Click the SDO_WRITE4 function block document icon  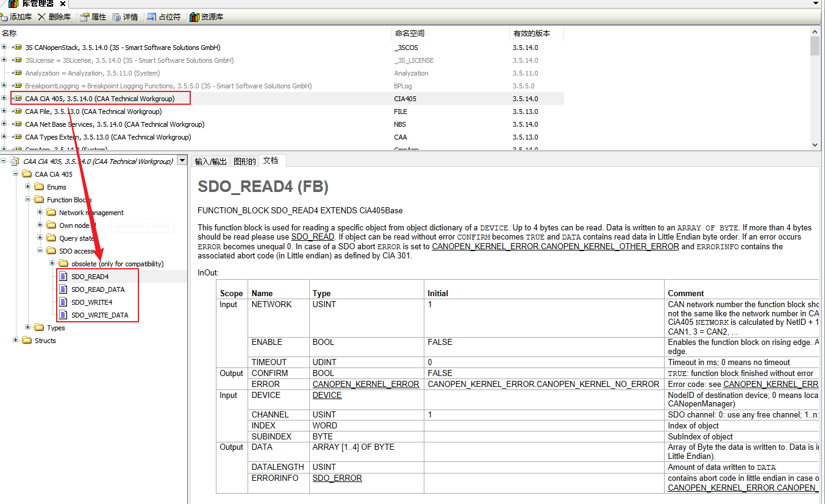(63, 302)
